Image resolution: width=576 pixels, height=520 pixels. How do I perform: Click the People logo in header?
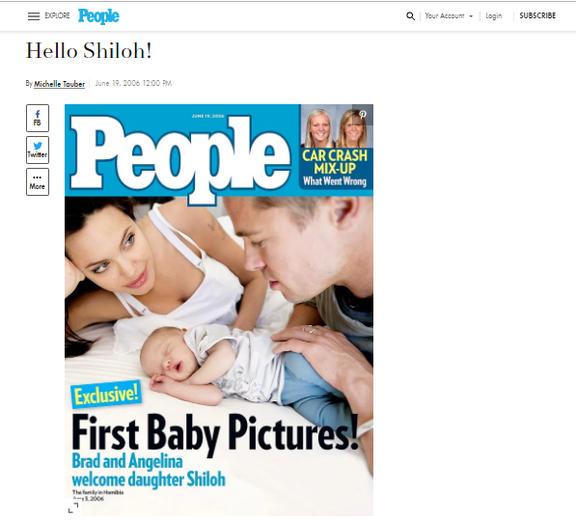click(98, 16)
